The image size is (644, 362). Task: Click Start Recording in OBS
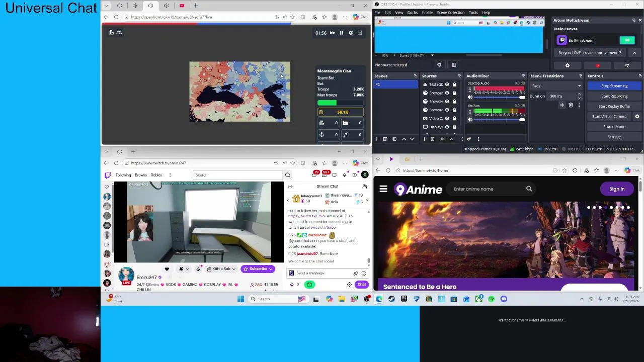tap(614, 96)
